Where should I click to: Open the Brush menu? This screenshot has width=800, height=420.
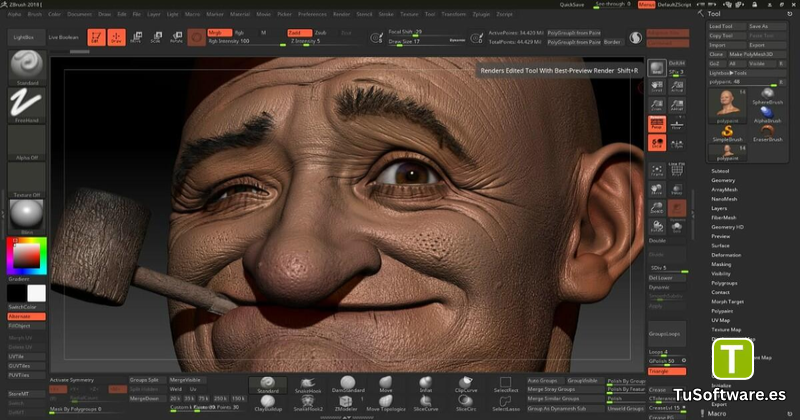pos(35,14)
